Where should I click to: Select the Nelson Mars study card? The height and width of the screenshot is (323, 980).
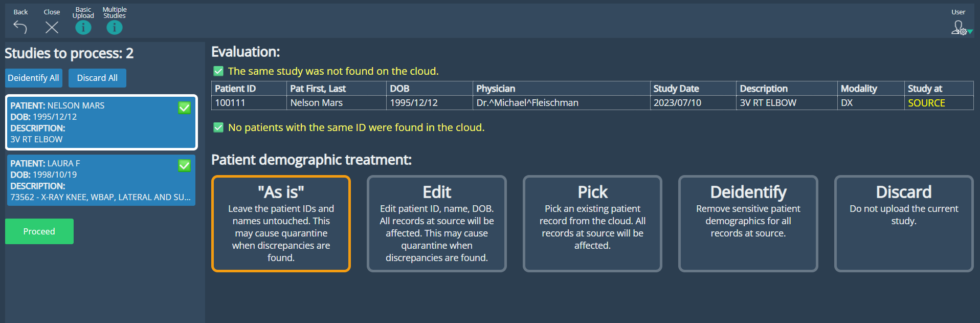click(92, 122)
